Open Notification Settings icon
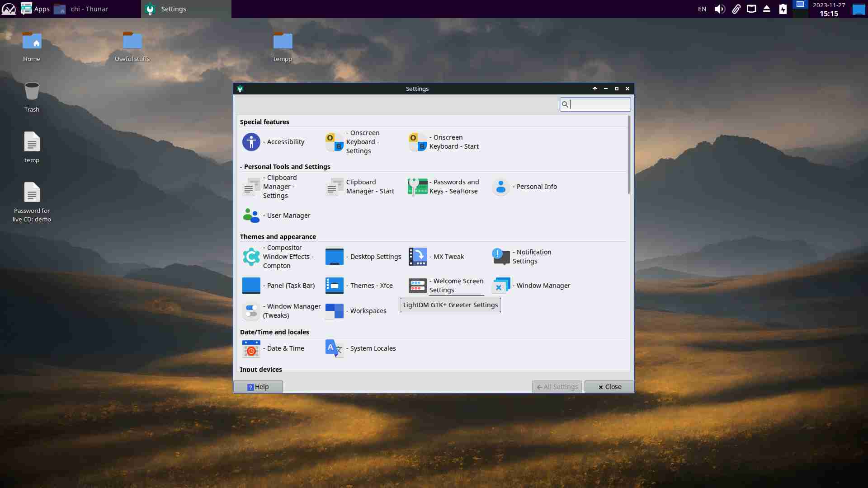 click(x=500, y=257)
